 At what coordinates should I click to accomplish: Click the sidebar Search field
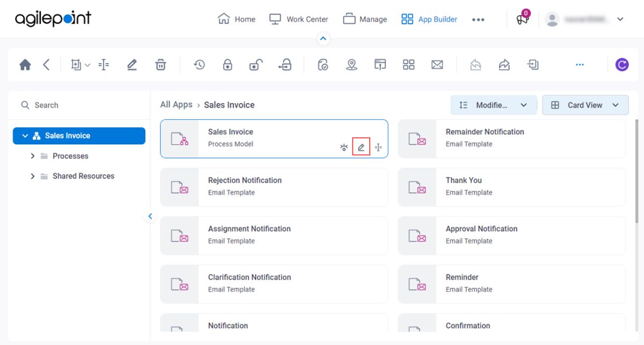click(79, 105)
